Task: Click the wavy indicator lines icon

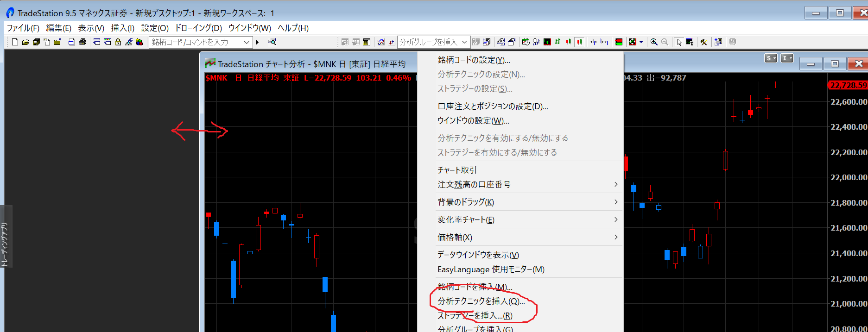Action: [381, 42]
